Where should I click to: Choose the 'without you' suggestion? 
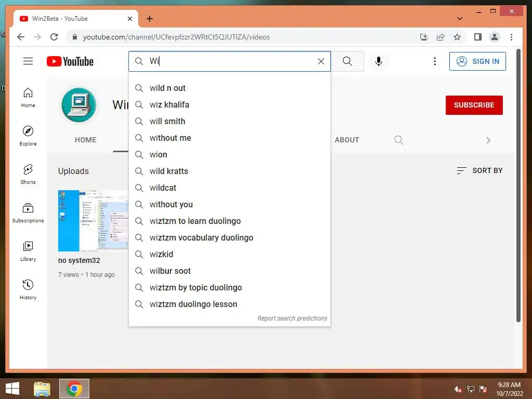click(230, 205)
